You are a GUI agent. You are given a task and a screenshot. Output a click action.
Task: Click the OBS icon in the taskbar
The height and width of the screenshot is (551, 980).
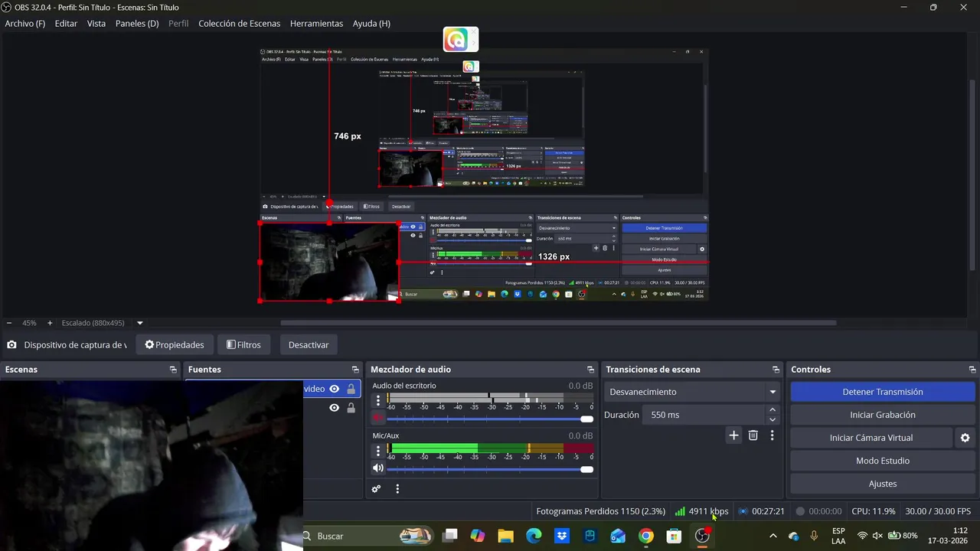[702, 536]
